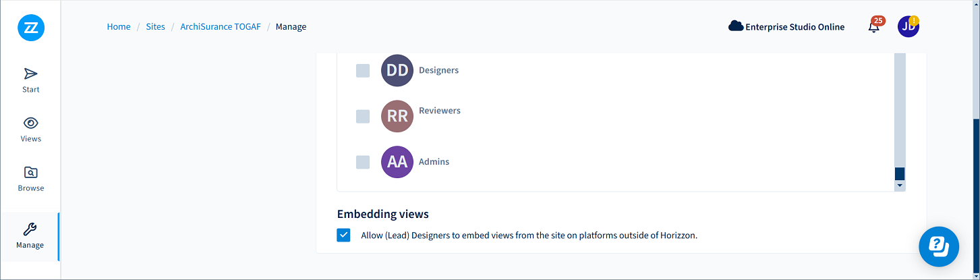This screenshot has width=980, height=280.
Task: Open ArchiSurance TOGAF breadcrumb link
Action: pos(220,27)
